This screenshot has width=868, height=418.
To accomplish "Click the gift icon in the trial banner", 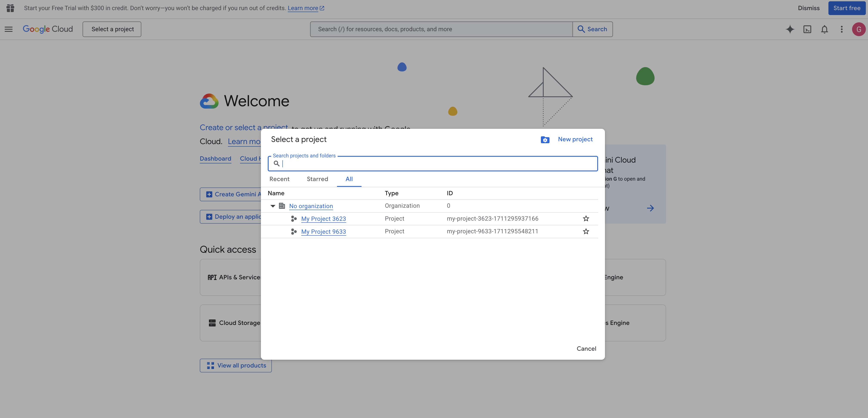I will tap(11, 8).
